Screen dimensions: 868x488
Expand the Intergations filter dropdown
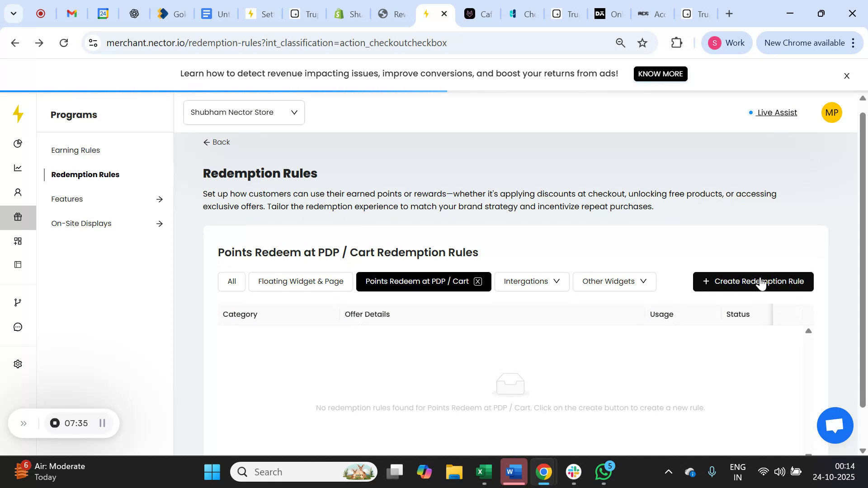(532, 281)
